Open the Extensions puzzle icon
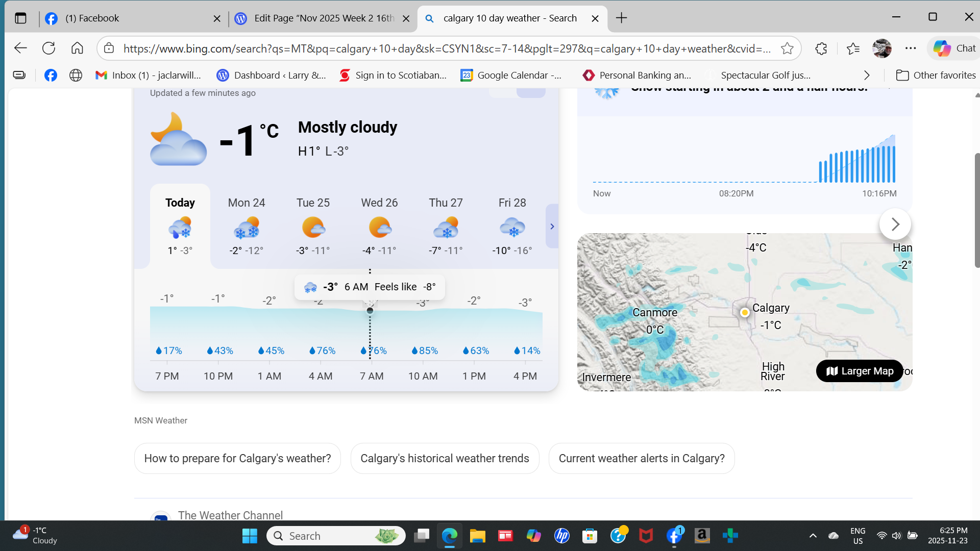The image size is (980, 551). (x=821, y=48)
